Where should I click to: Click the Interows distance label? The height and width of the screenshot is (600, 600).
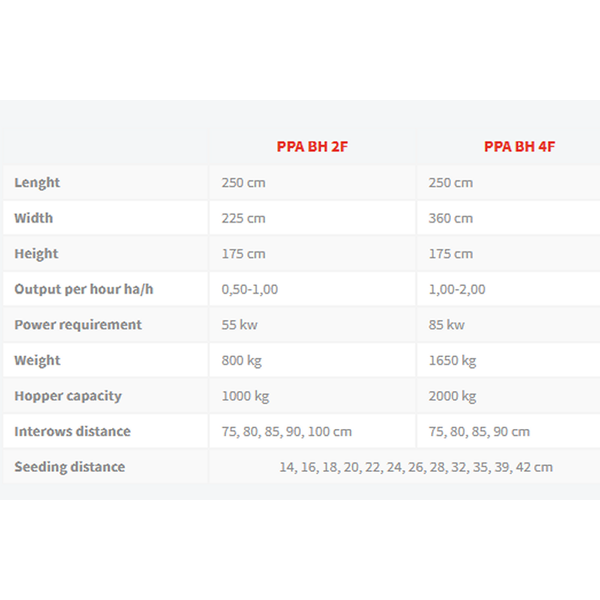(x=73, y=432)
